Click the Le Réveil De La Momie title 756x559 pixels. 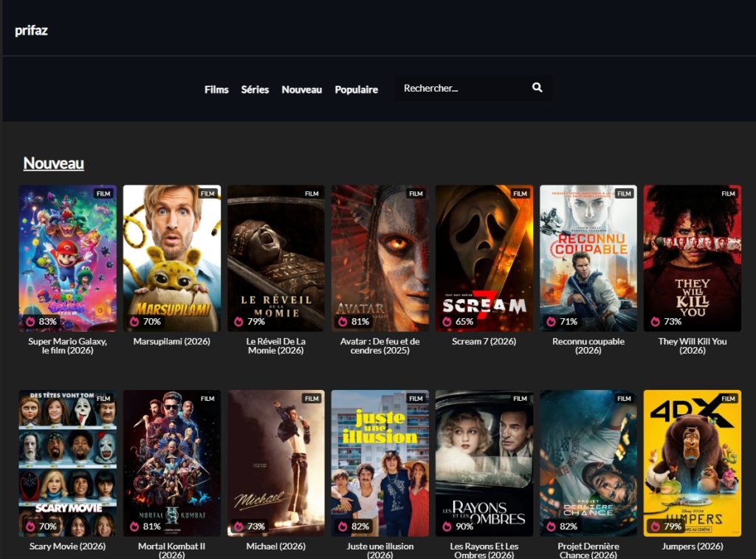(276, 346)
